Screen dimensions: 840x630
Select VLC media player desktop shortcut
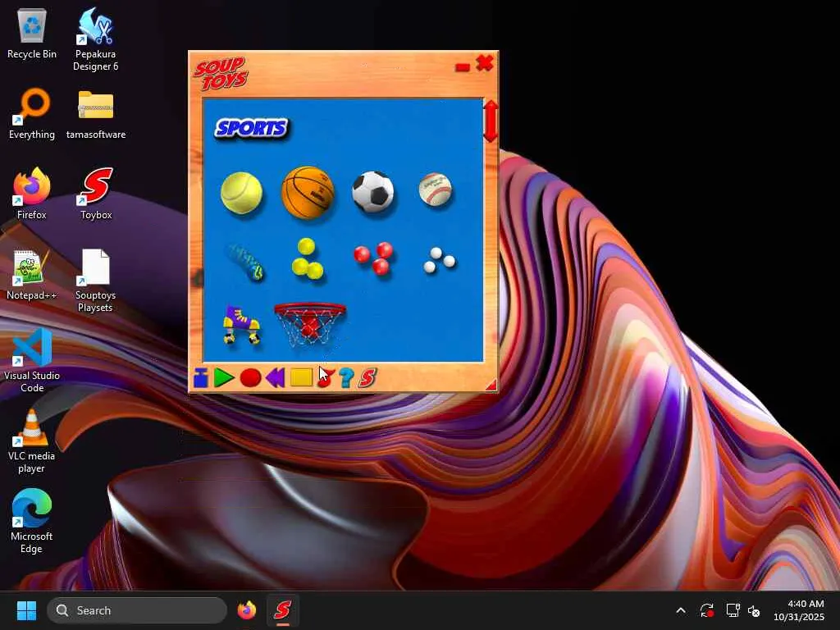32,441
